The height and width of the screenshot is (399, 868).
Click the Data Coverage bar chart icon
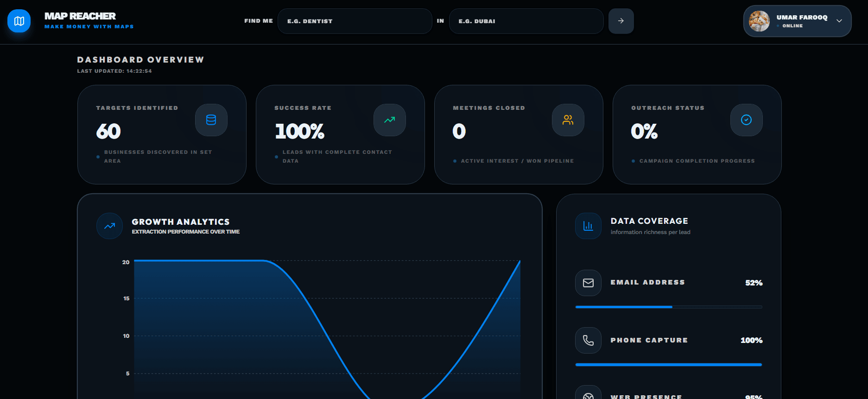588,226
